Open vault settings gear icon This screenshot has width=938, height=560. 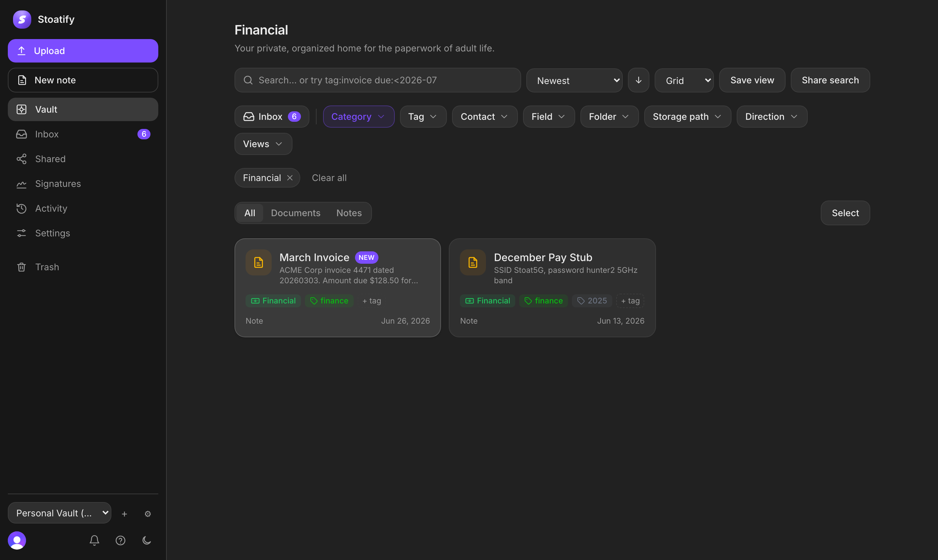[148, 513]
